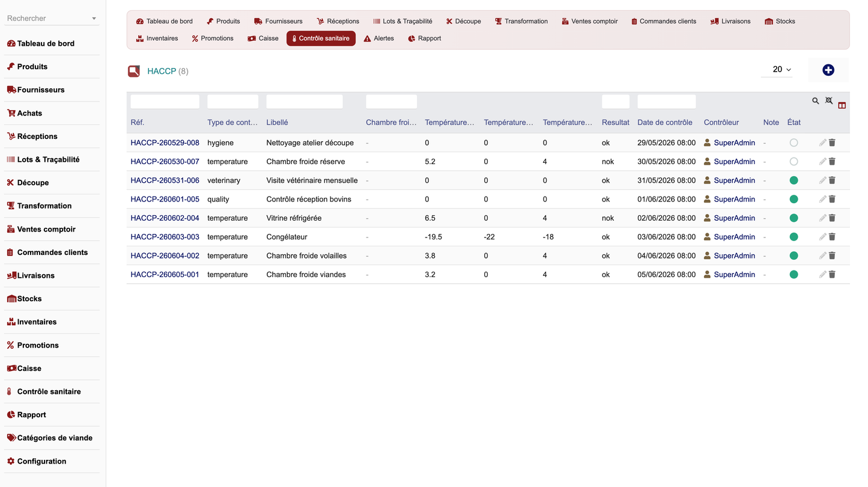Click the percent icon beside Promotions in sidebar
868x487 pixels.
[x=10, y=345]
